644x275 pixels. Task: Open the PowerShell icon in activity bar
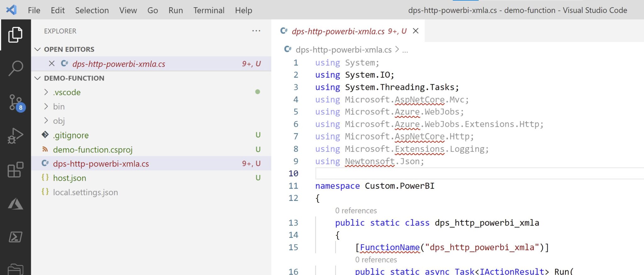pos(15,237)
